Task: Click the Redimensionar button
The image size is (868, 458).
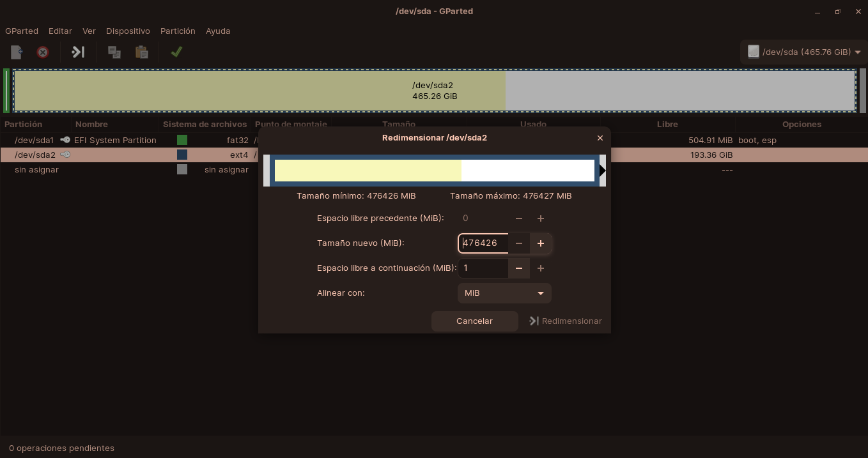Action: pyautogui.click(x=566, y=321)
